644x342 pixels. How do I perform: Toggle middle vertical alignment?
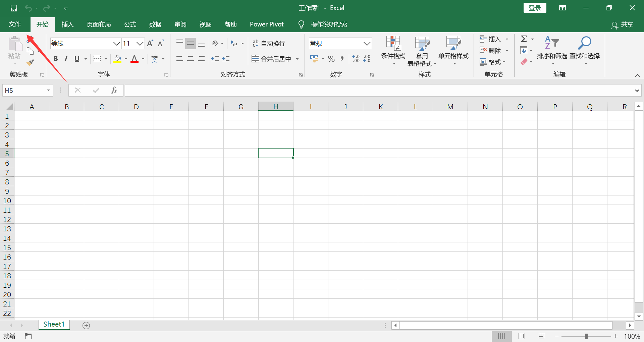(x=191, y=43)
